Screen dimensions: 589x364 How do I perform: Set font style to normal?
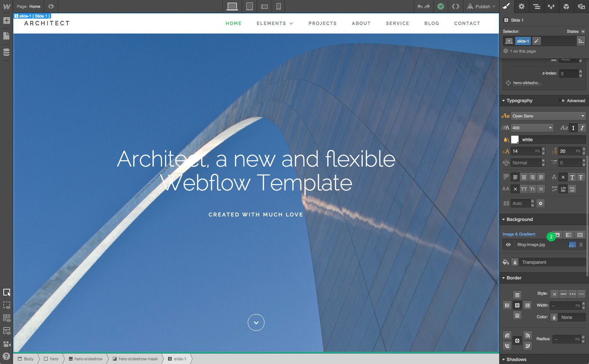point(573,128)
